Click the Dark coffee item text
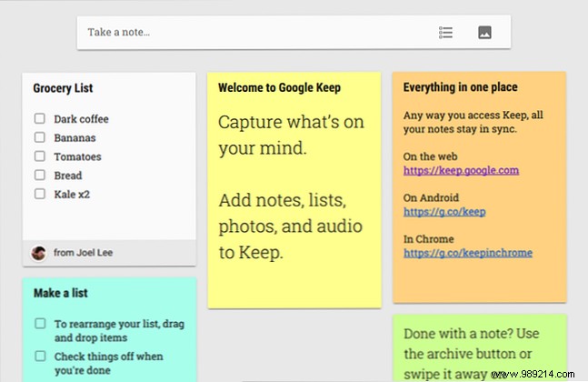This screenshot has width=588, height=382. pyautogui.click(x=81, y=119)
